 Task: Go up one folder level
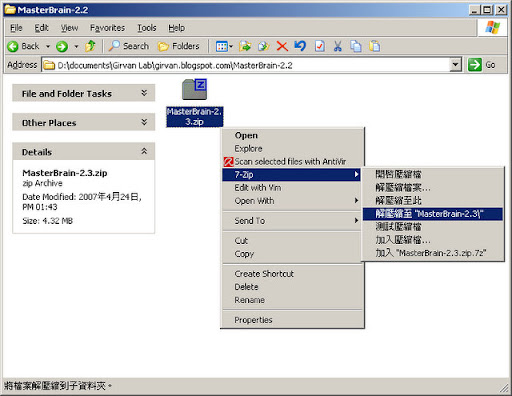click(90, 46)
